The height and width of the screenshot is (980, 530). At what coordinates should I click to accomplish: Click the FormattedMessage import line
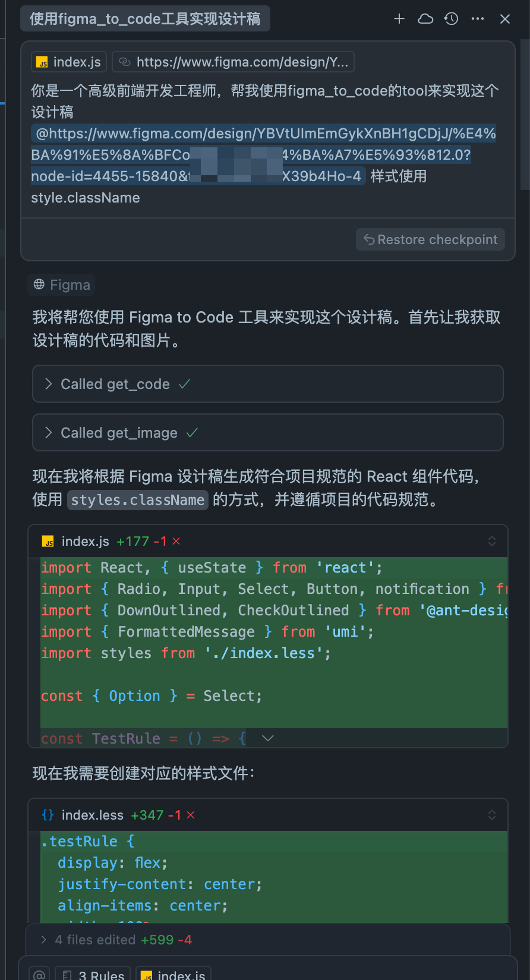(x=207, y=632)
